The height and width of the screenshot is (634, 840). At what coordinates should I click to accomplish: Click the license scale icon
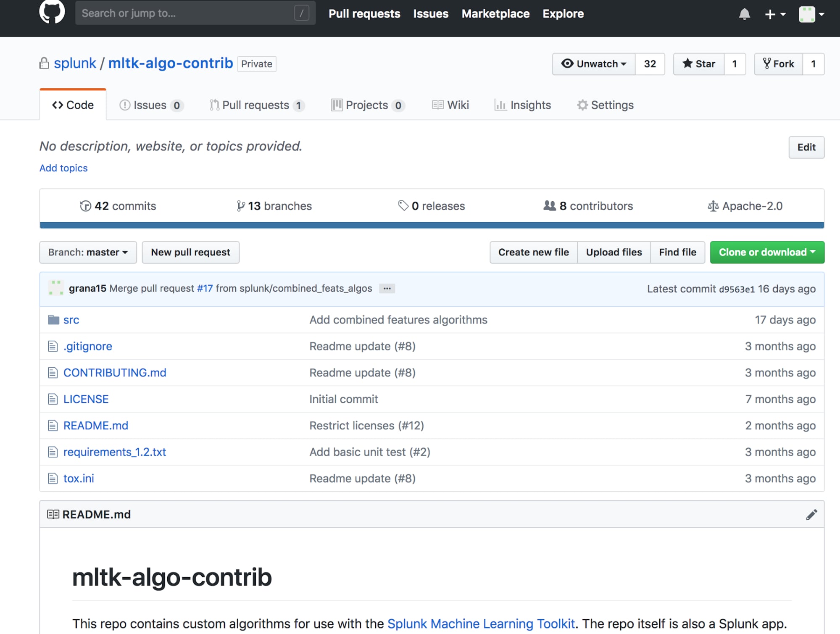pyautogui.click(x=713, y=206)
